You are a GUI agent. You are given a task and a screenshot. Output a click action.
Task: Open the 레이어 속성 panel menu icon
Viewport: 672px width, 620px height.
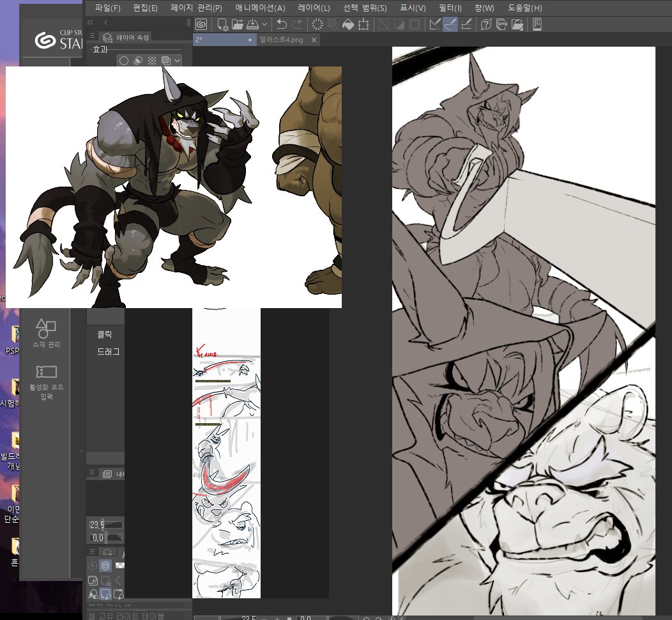coord(92,36)
